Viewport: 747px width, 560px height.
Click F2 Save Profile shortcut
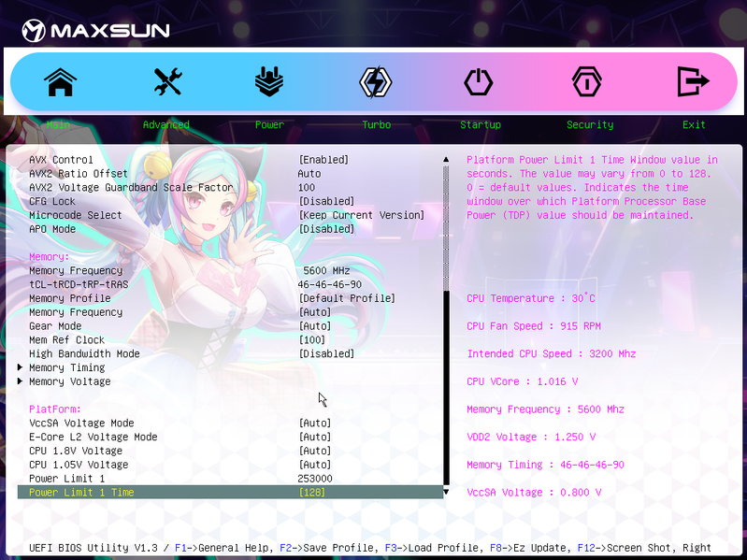click(x=329, y=548)
